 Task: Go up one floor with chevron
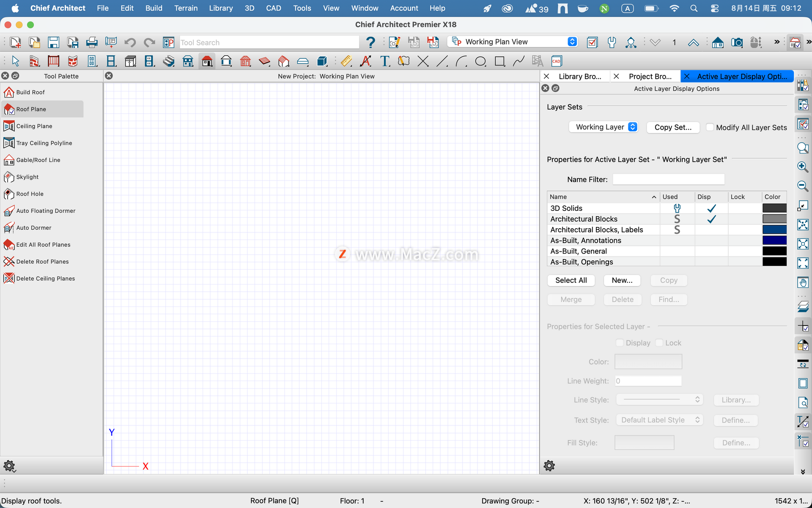point(693,42)
